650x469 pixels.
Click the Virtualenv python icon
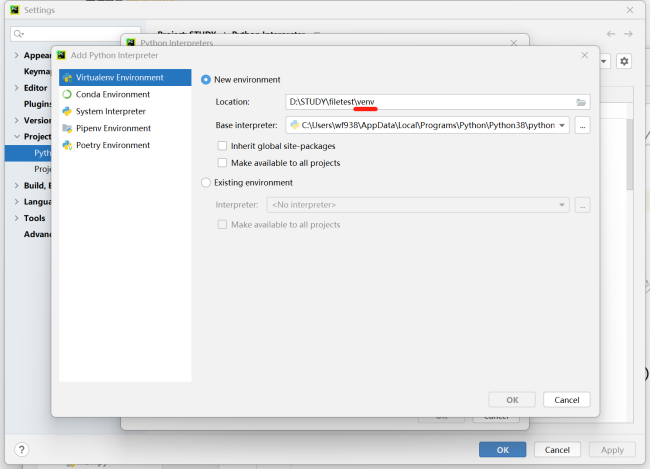(67, 78)
